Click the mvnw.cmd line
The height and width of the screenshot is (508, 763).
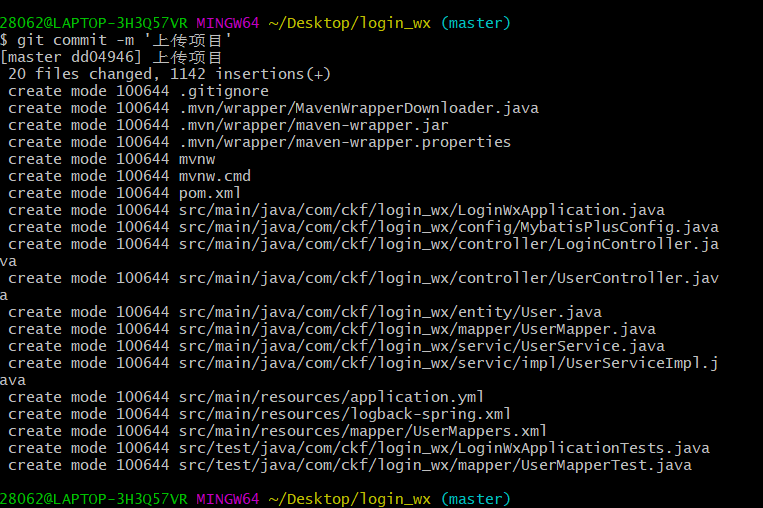click(129, 176)
